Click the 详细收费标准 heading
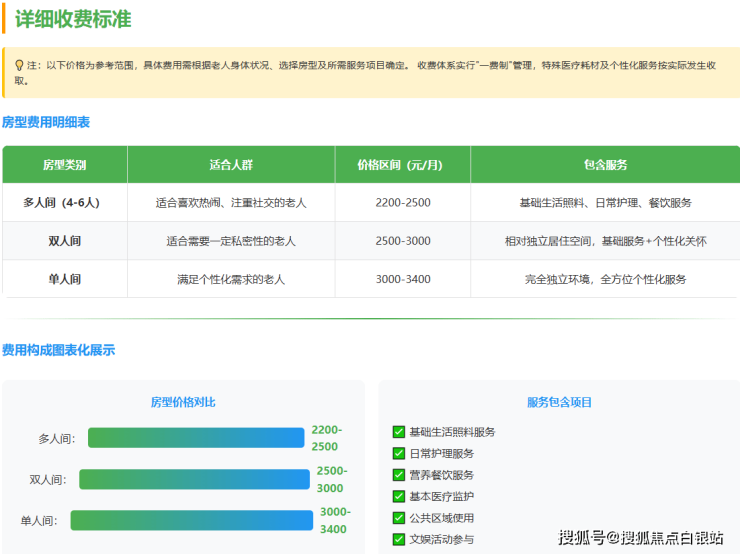Viewport: 740px width, 554px height. pos(73,19)
